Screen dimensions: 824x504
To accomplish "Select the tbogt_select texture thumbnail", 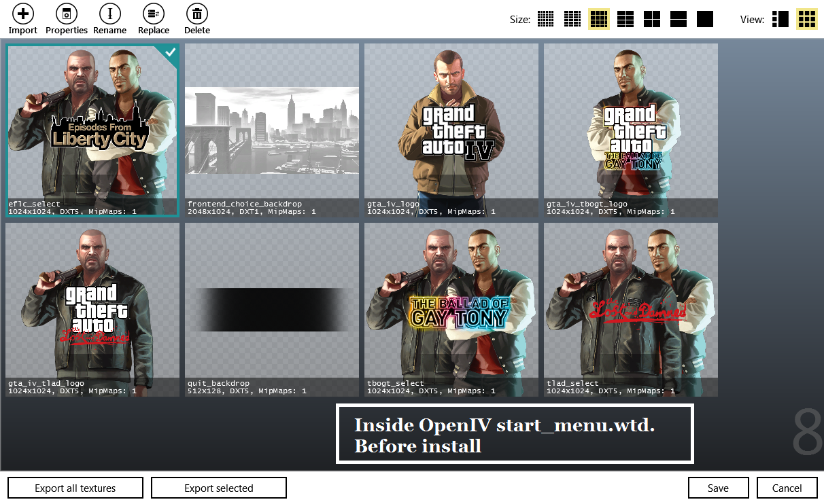I will [x=451, y=309].
